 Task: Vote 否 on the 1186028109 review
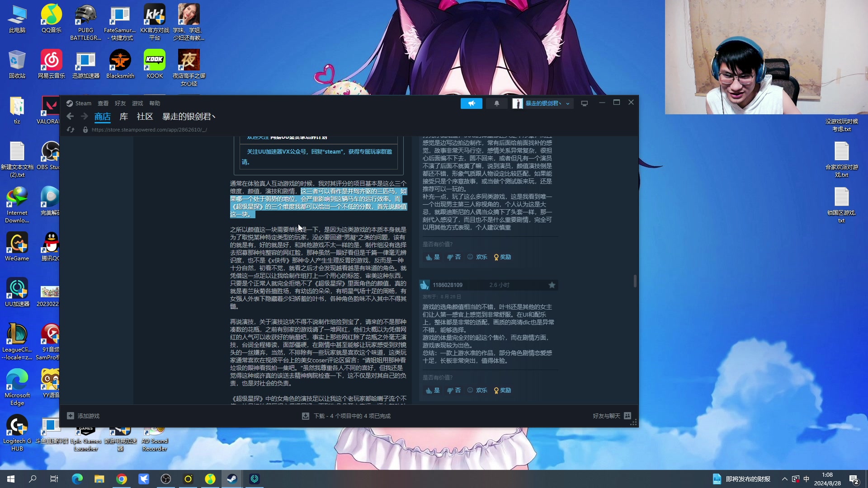[x=454, y=390]
